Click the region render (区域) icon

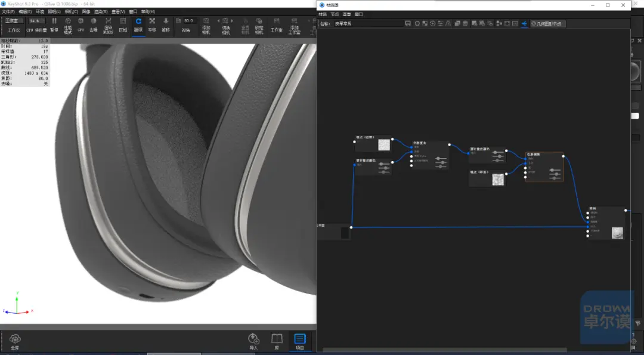coord(123,24)
